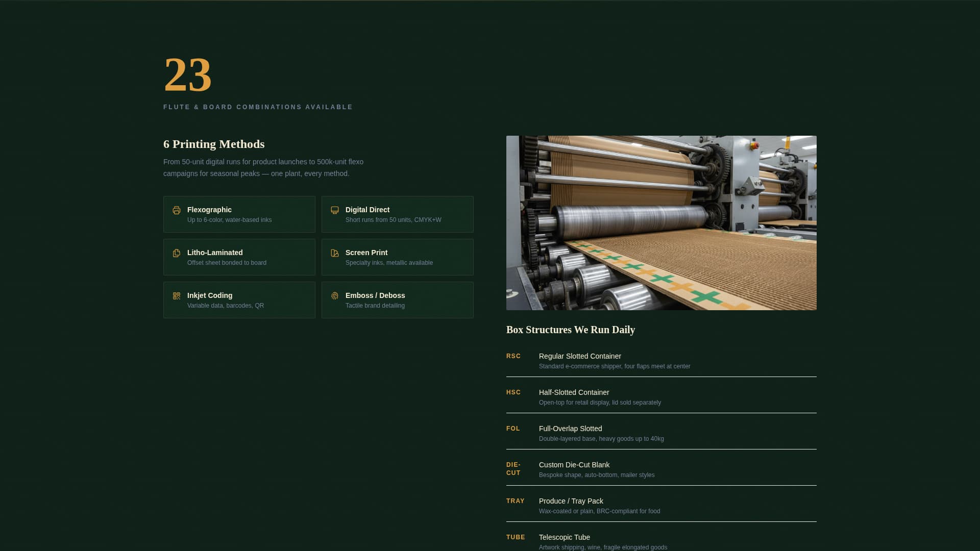Click the printing press photo

pos(661,222)
